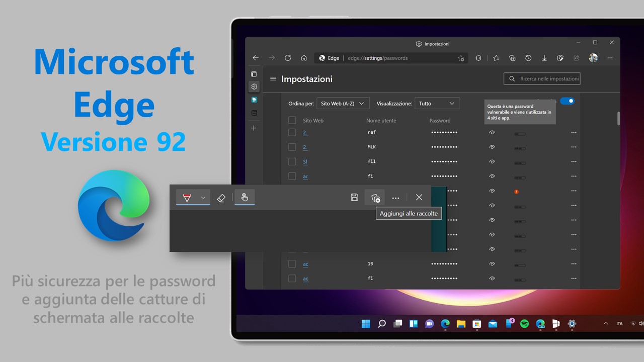Open the Visualizzazione Tutto dropdown
Image resolution: width=644 pixels, height=362 pixels.
pyautogui.click(x=437, y=104)
